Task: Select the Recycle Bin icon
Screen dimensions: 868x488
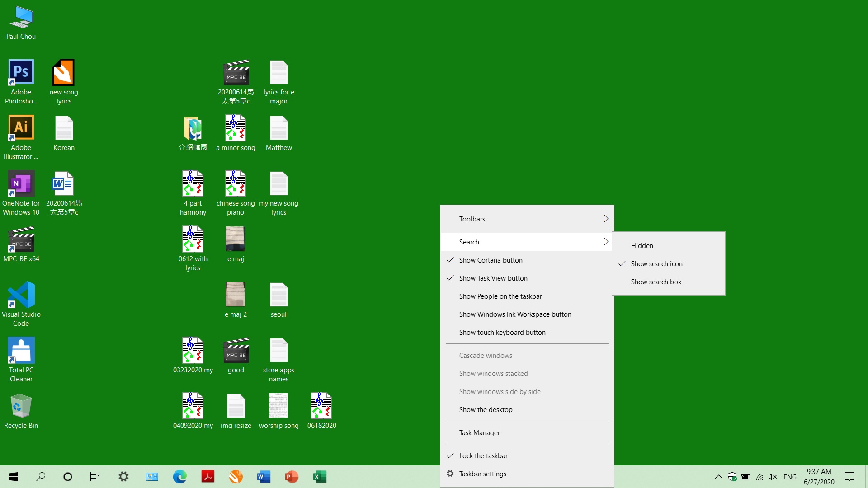Action: point(21,406)
